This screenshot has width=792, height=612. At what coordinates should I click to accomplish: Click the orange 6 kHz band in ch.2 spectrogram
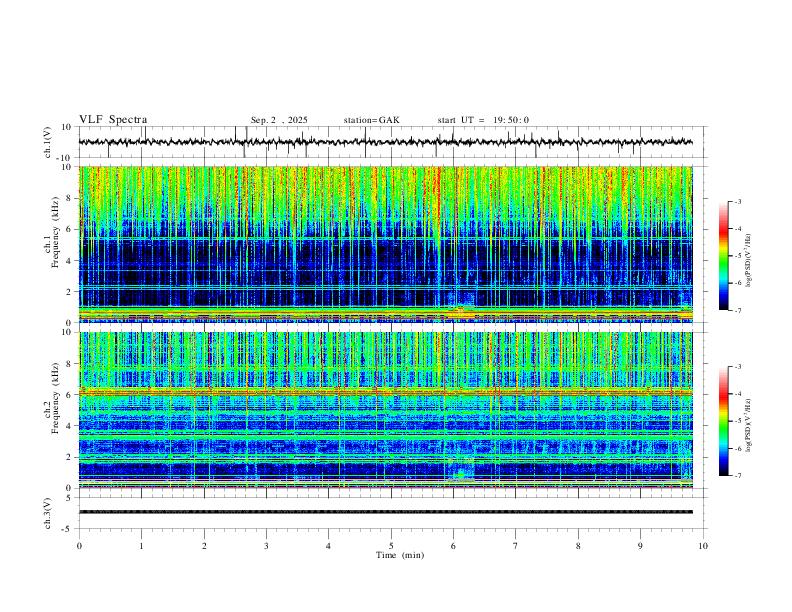coord(385,391)
